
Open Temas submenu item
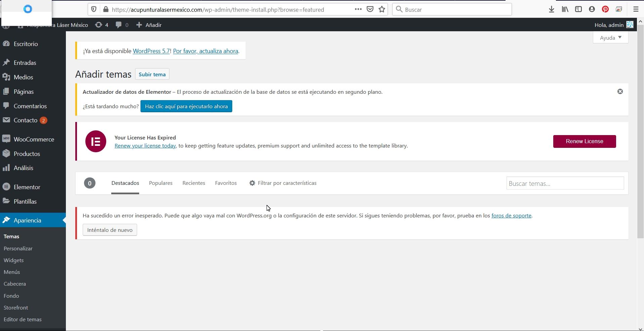[x=11, y=237]
